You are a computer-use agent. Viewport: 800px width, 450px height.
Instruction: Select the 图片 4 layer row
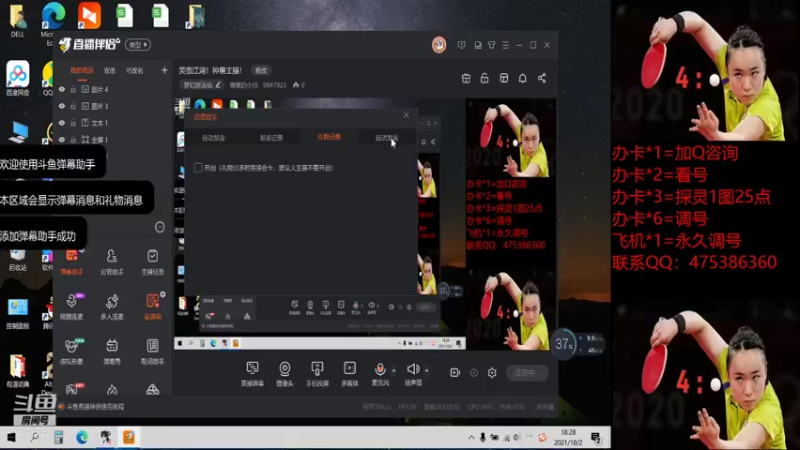(112, 89)
